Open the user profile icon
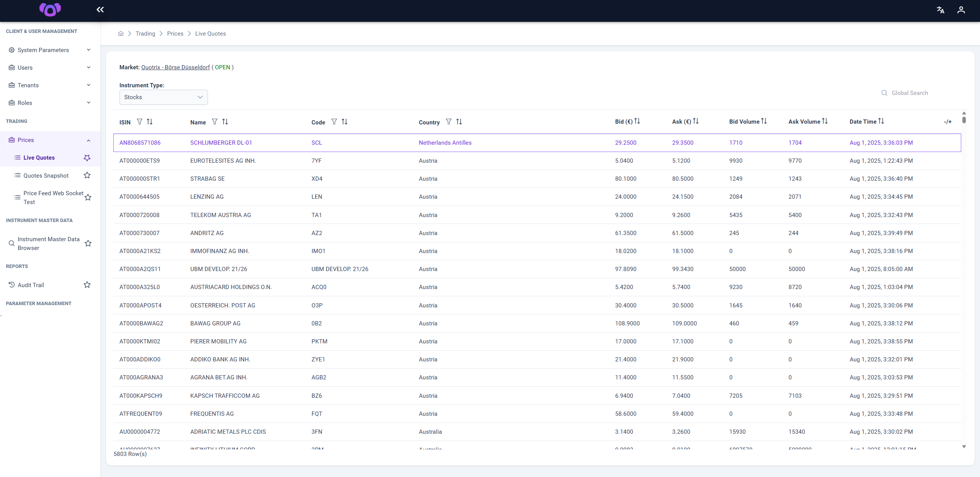The height and width of the screenshot is (477, 980). click(x=961, y=10)
